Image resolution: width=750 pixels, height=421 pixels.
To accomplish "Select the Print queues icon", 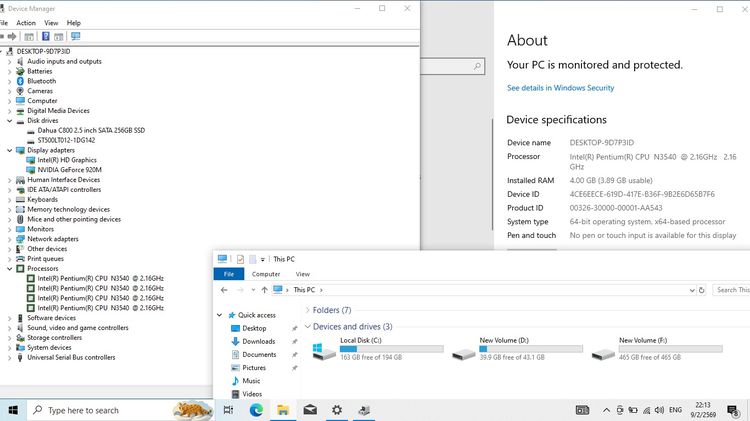I will point(20,258).
